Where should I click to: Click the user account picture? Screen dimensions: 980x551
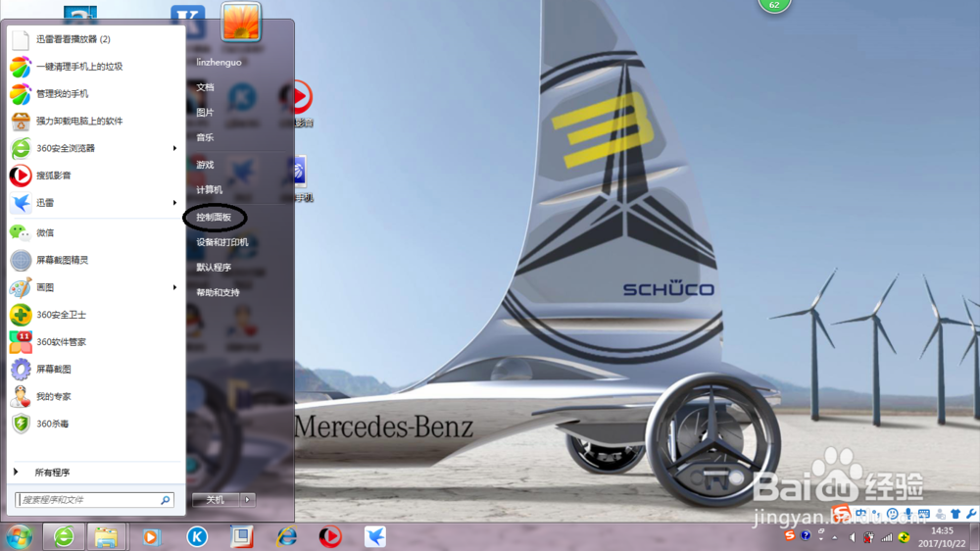[x=241, y=22]
